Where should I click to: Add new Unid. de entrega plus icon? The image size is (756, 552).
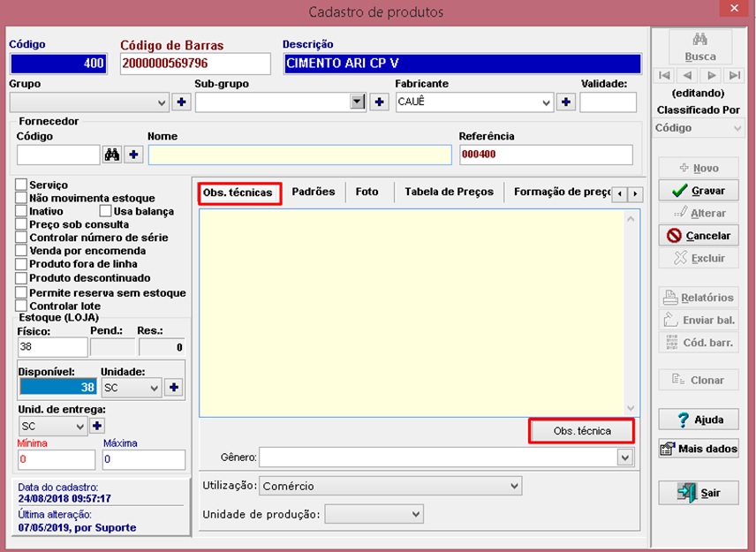(97, 426)
